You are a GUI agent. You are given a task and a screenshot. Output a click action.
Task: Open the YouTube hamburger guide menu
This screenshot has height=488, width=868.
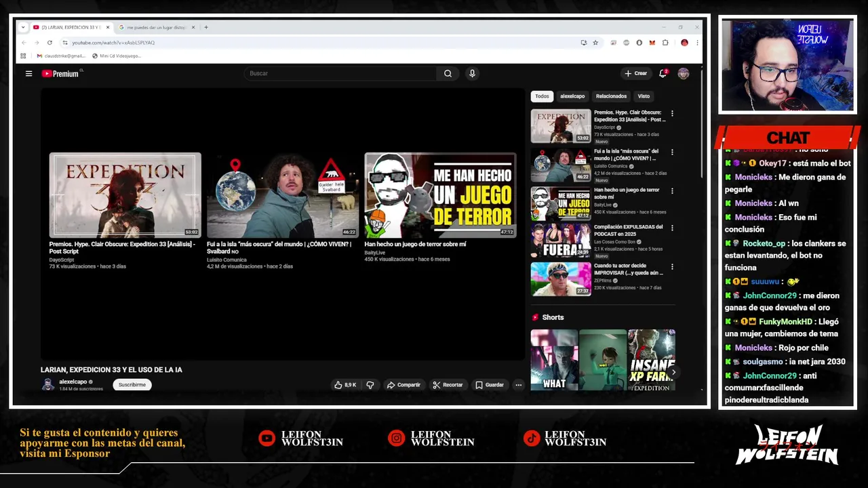28,73
